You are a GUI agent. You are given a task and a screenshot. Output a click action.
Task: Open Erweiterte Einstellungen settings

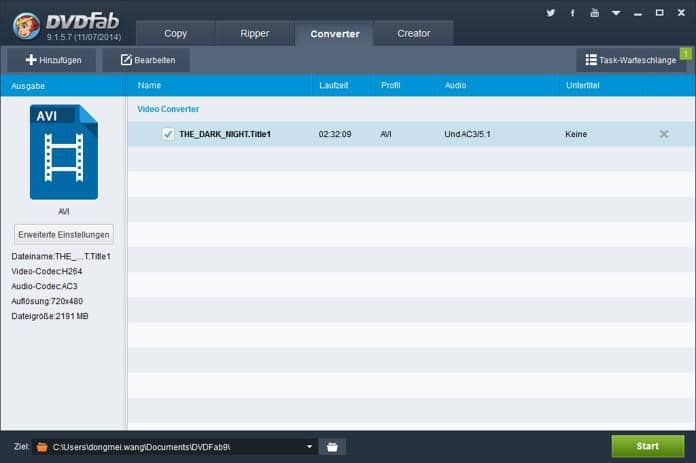[64, 234]
